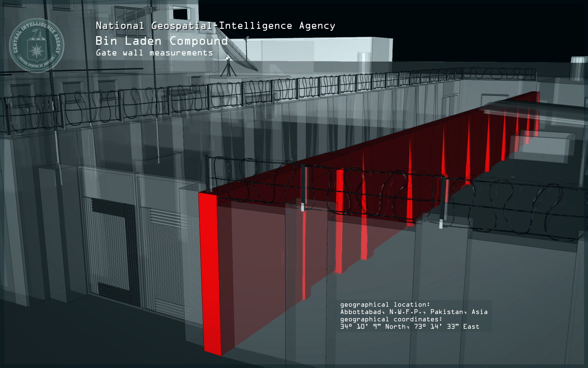Click the 'geographical location:' label
This screenshot has width=588, height=368.
click(x=385, y=305)
